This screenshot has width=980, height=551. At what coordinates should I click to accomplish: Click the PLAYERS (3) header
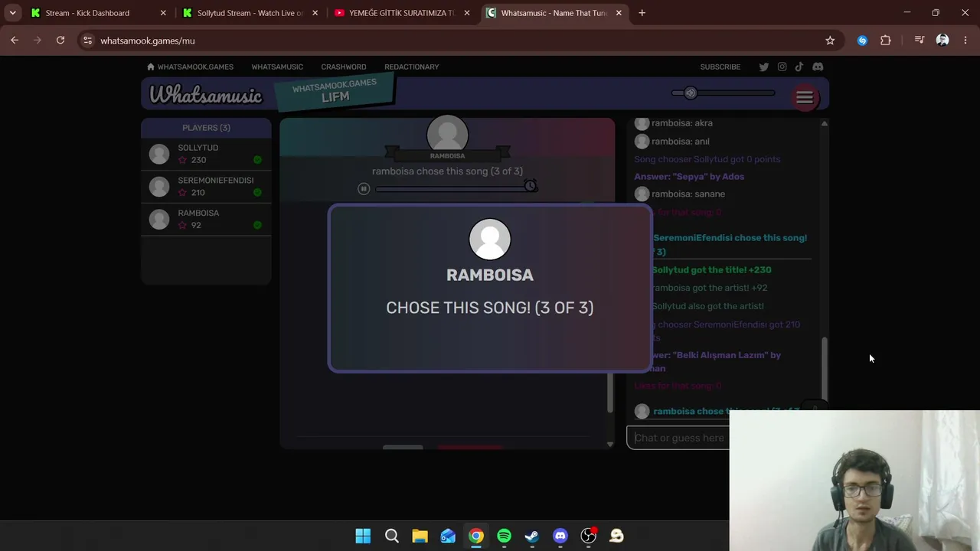(206, 128)
